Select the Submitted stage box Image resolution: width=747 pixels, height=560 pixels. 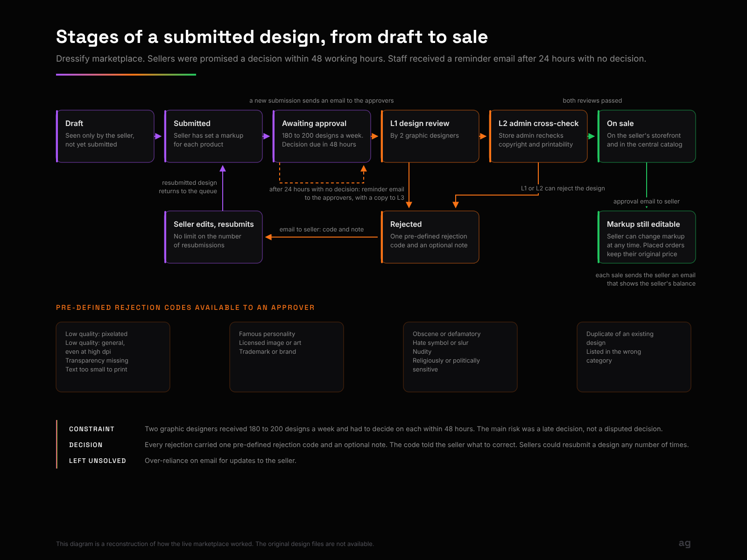point(213,136)
